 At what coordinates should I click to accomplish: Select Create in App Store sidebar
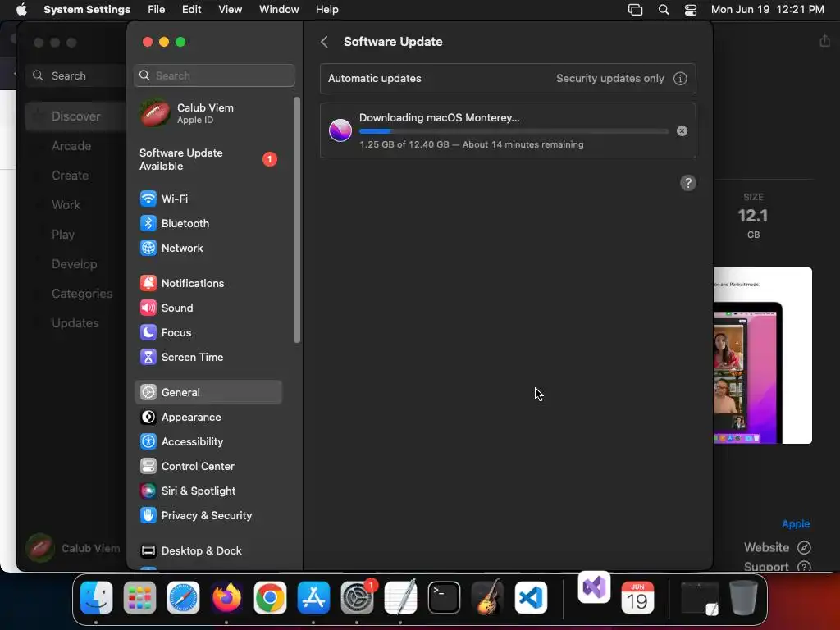(x=71, y=176)
